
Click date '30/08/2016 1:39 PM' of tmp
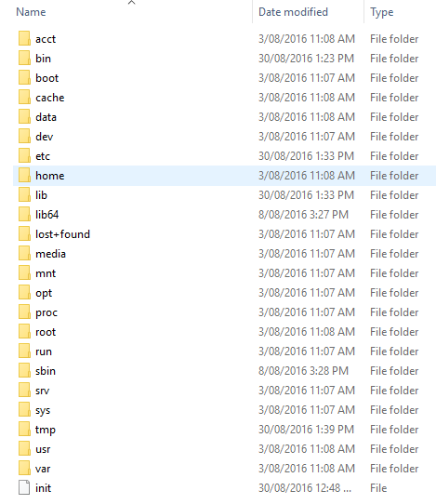pos(306,430)
